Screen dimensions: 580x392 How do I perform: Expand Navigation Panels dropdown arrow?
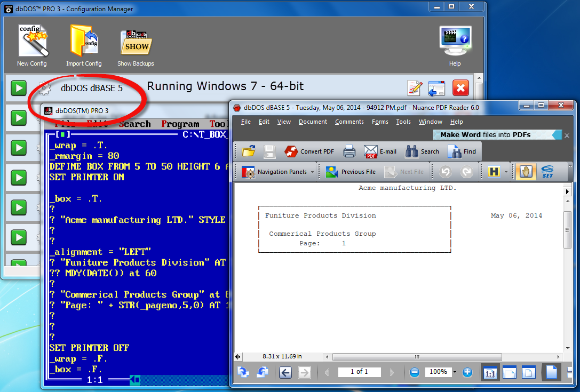tap(313, 172)
